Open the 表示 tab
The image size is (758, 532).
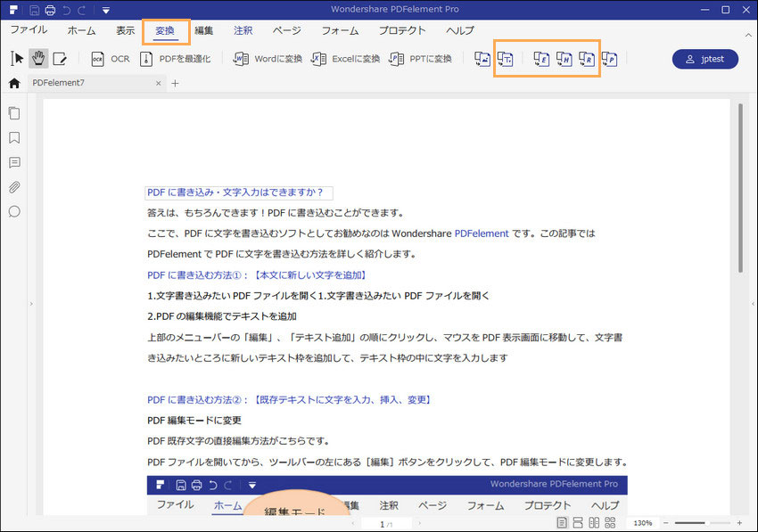tap(125, 30)
